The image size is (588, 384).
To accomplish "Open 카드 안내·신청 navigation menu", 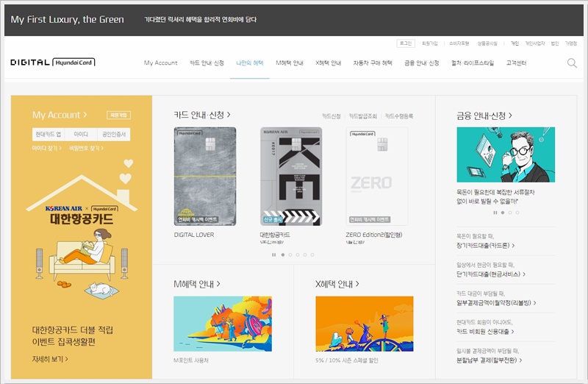I will (x=207, y=63).
